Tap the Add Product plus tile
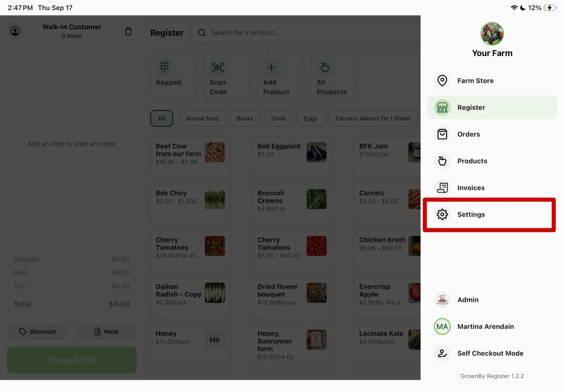564x392 pixels. pos(280,76)
